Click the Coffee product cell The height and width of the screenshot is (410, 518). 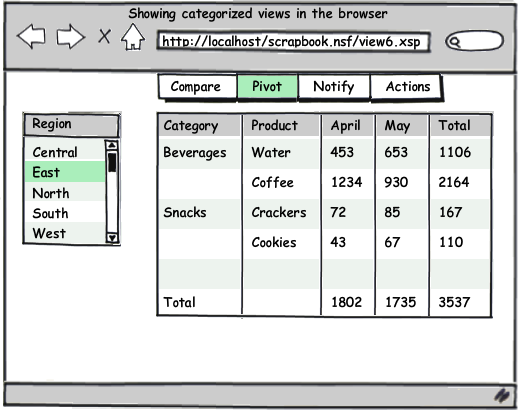point(281,183)
